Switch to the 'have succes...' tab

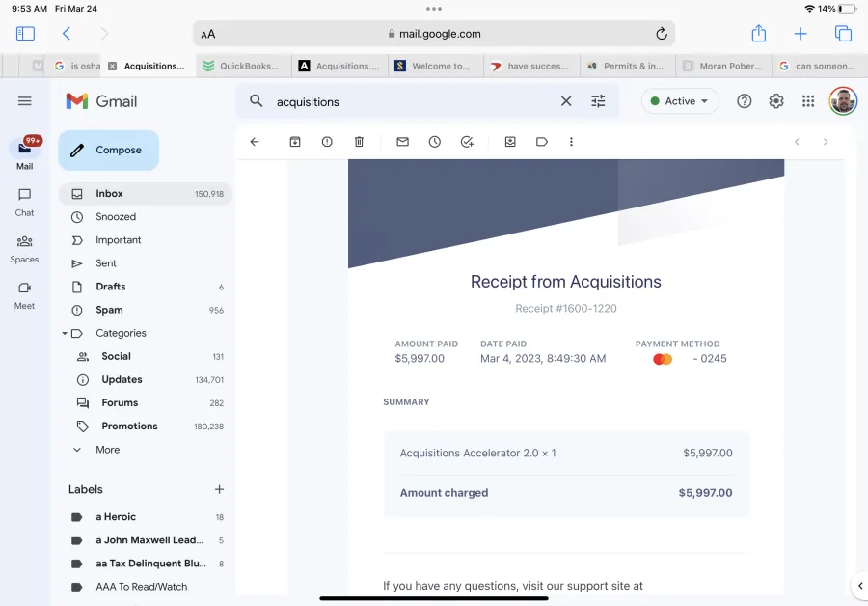coord(531,66)
